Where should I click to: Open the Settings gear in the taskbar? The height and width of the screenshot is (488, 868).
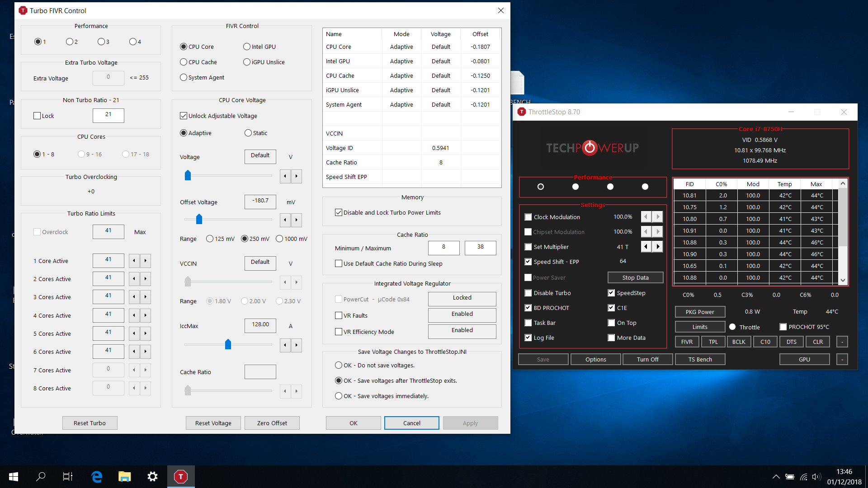(152, 476)
